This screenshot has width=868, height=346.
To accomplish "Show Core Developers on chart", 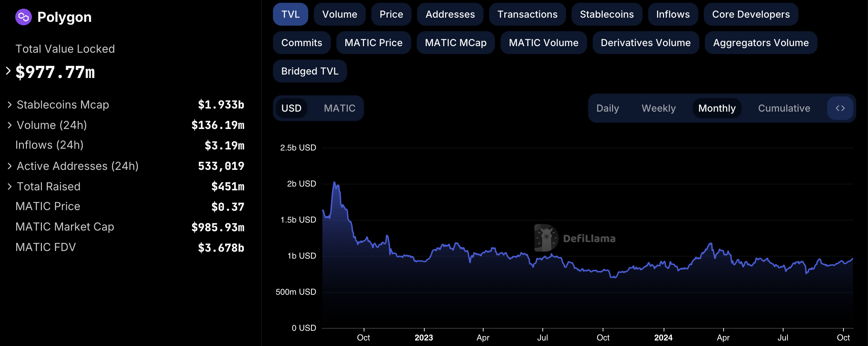I will (751, 14).
